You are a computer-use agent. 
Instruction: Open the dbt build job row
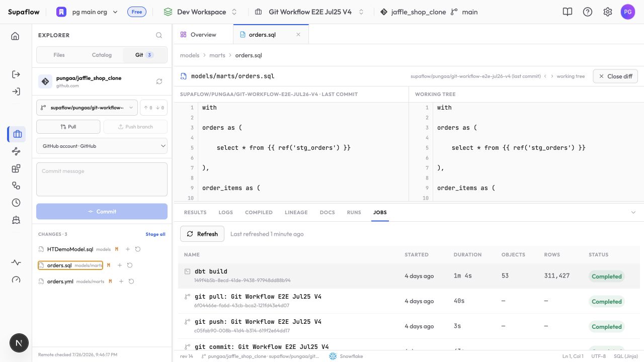(x=409, y=276)
